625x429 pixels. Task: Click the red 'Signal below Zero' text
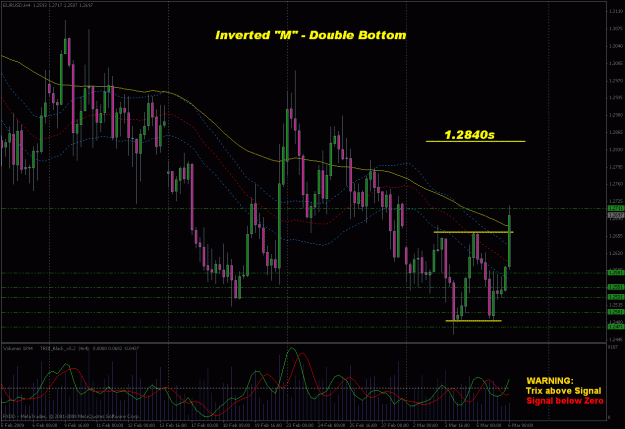tap(565, 401)
